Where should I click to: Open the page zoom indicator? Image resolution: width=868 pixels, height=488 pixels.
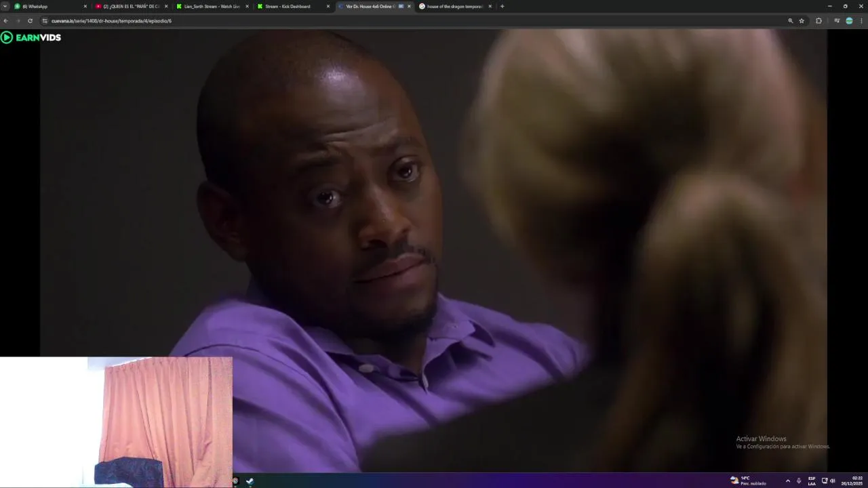790,21
